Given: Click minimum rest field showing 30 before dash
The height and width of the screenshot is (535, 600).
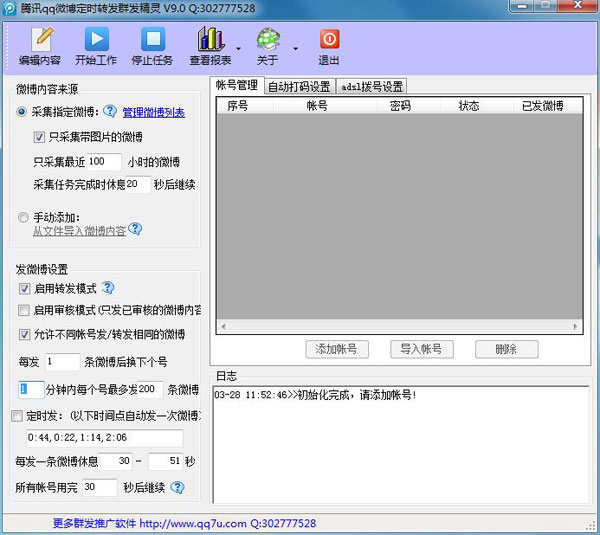Looking at the screenshot, I should [115, 461].
